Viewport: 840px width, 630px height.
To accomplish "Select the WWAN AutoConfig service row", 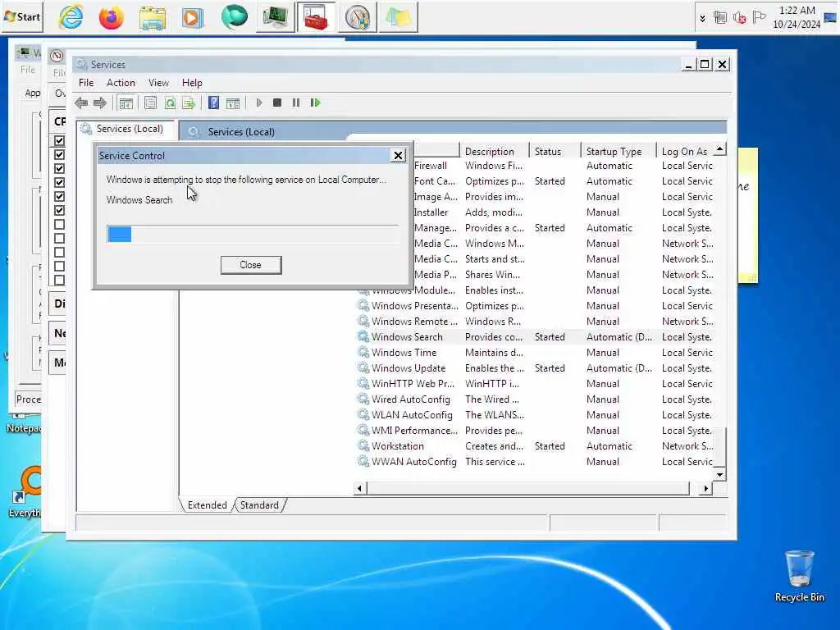I will coord(535,461).
